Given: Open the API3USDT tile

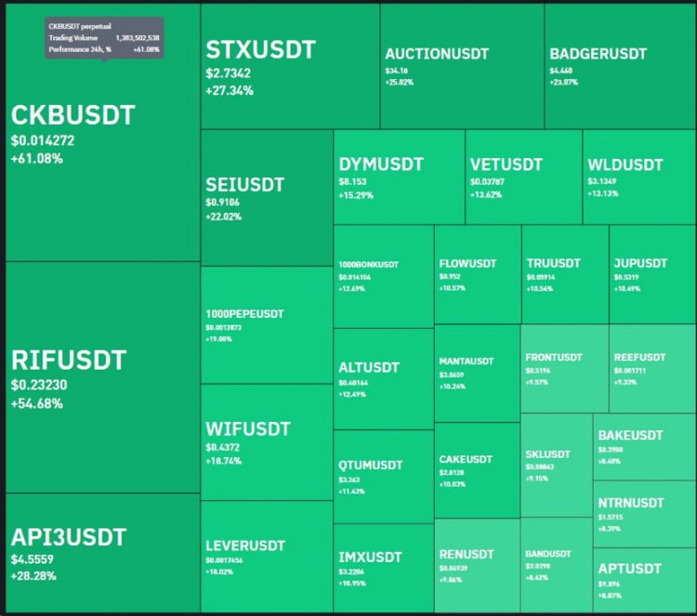Looking at the screenshot, I should coord(102,553).
